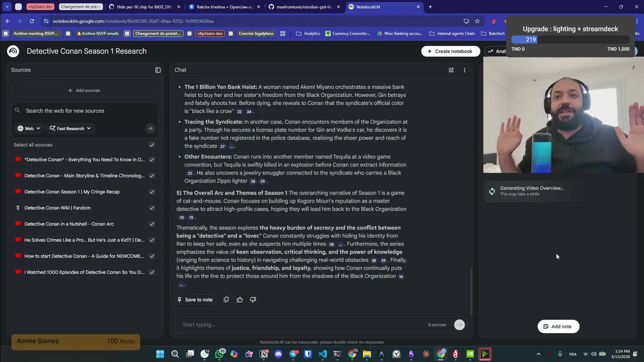Uncheck Main Storyline & Timeline Chronology source
This screenshot has width=644, height=362.
pyautogui.click(x=152, y=175)
